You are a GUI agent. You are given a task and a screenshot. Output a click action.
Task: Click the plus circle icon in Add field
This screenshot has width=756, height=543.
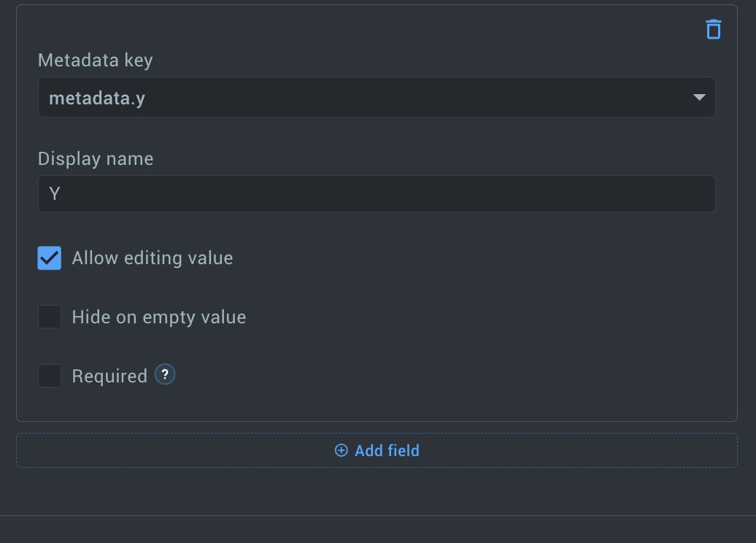(342, 450)
